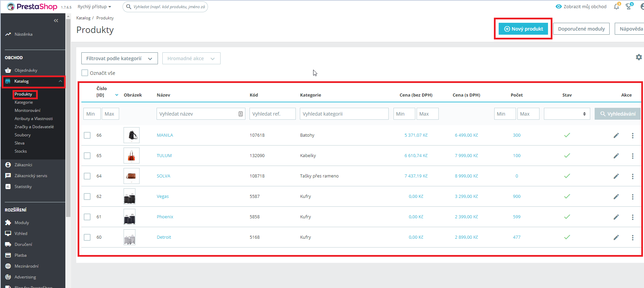Open Filtrovat podle kategorií dropdown
The height and width of the screenshot is (288, 644).
coord(119,58)
